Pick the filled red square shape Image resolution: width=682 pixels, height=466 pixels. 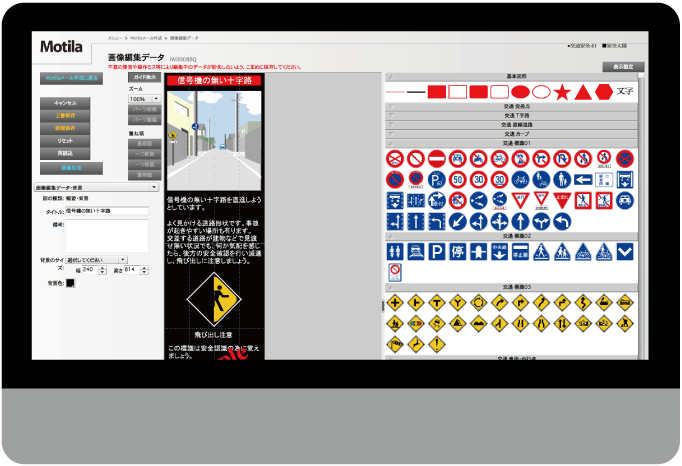pos(437,92)
